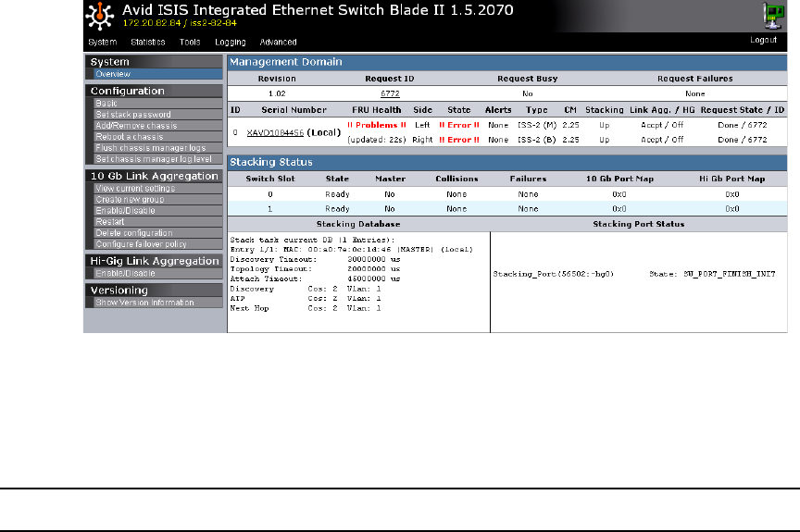Open the Advanced menu

278,43
